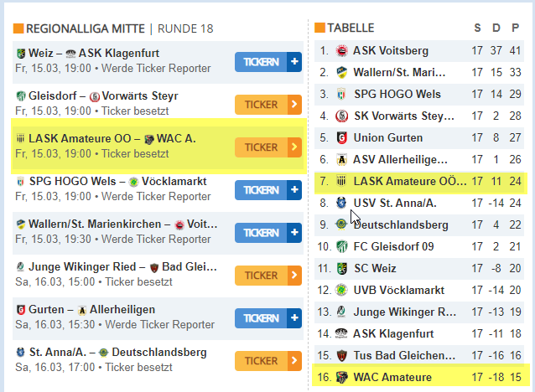Click Union Gurten crest in standings
Image resolution: width=535 pixels, height=392 pixels.
(341, 137)
